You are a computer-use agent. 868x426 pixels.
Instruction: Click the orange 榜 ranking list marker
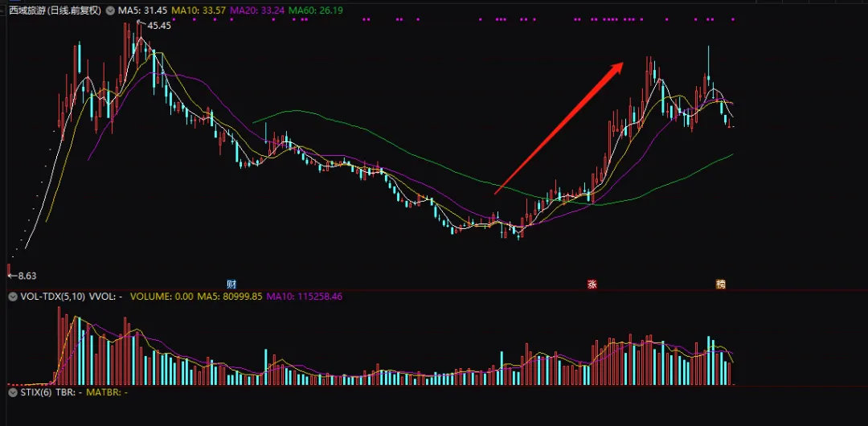[x=720, y=285]
